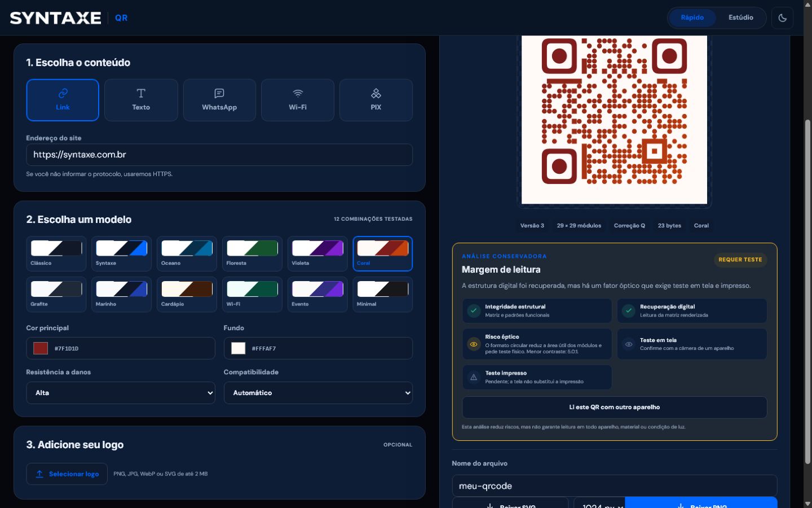Click the Baixar SVG download button
The width and height of the screenshot is (812, 508).
(x=510, y=503)
